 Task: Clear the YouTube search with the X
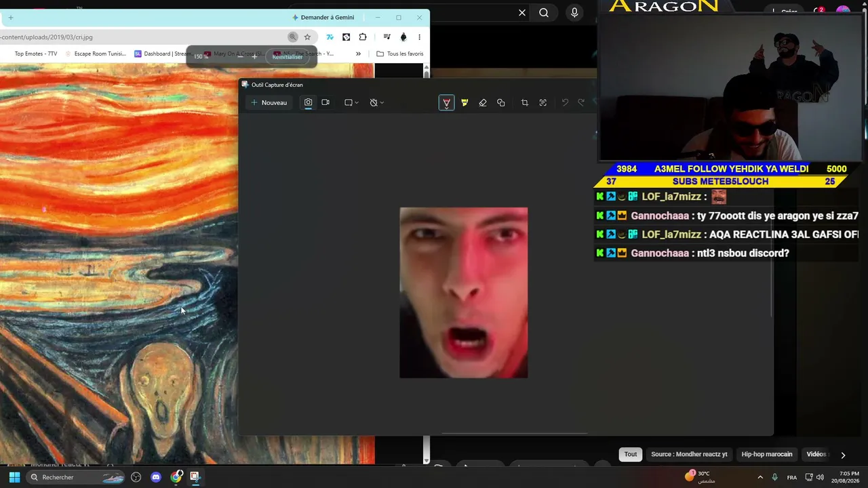pyautogui.click(x=522, y=12)
